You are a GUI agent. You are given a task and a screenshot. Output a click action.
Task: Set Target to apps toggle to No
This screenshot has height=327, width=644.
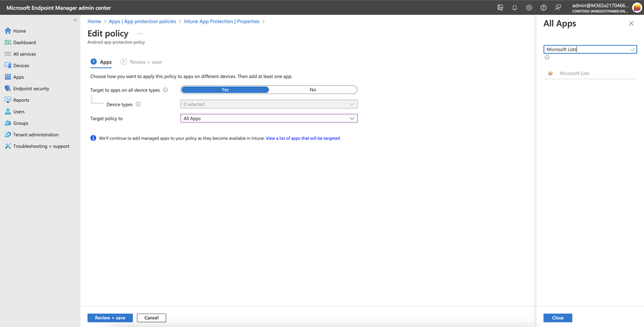313,90
